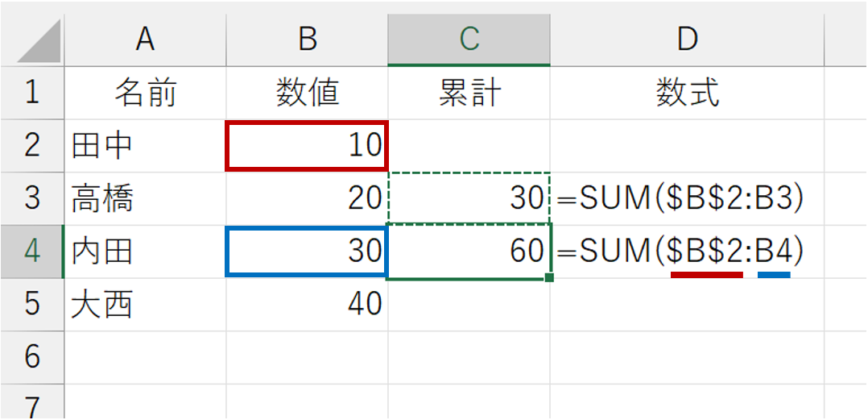Select highlighted column C header

coord(469,40)
